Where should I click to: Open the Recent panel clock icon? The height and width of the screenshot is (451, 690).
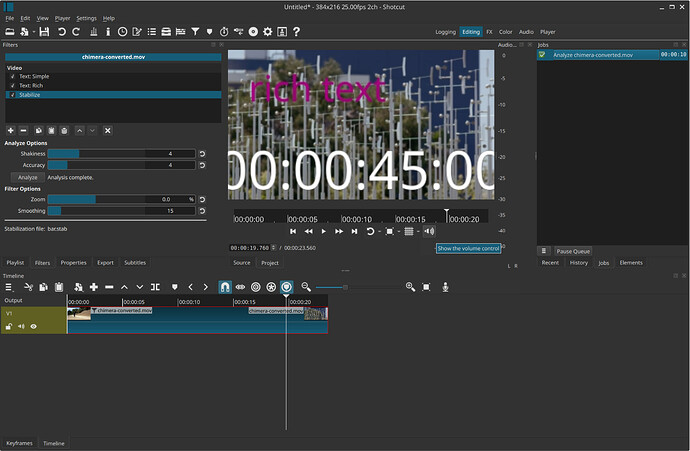[122, 32]
